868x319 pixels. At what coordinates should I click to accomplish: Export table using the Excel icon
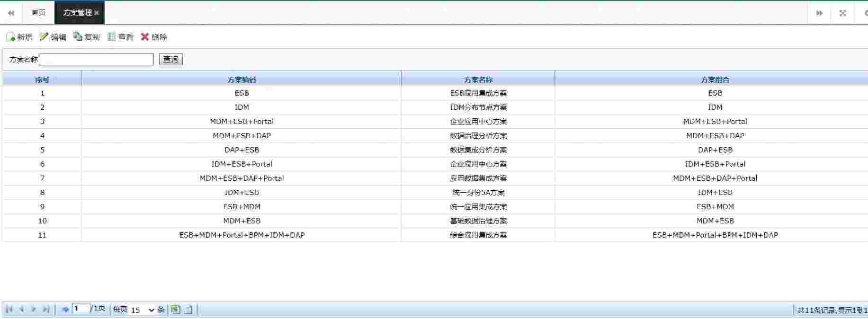click(175, 310)
